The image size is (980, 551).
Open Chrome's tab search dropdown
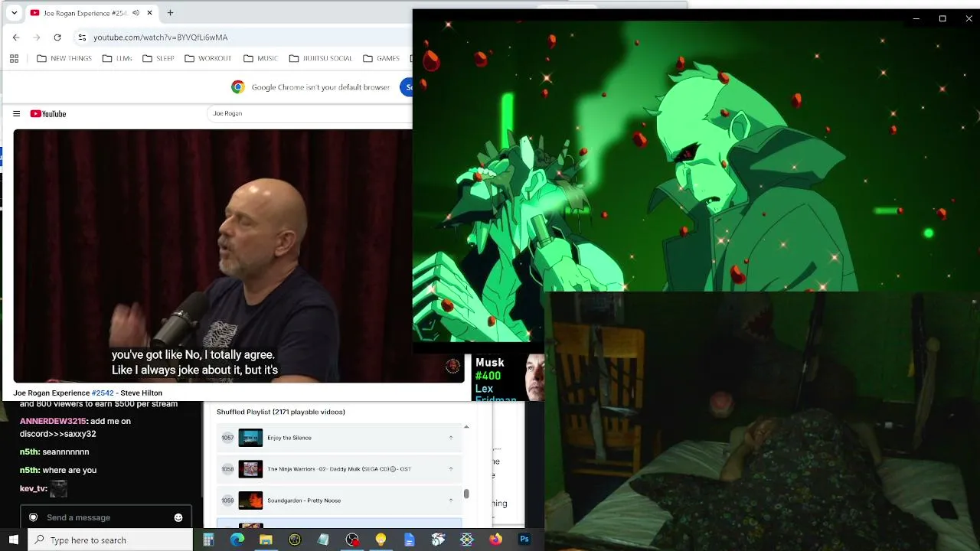14,13
